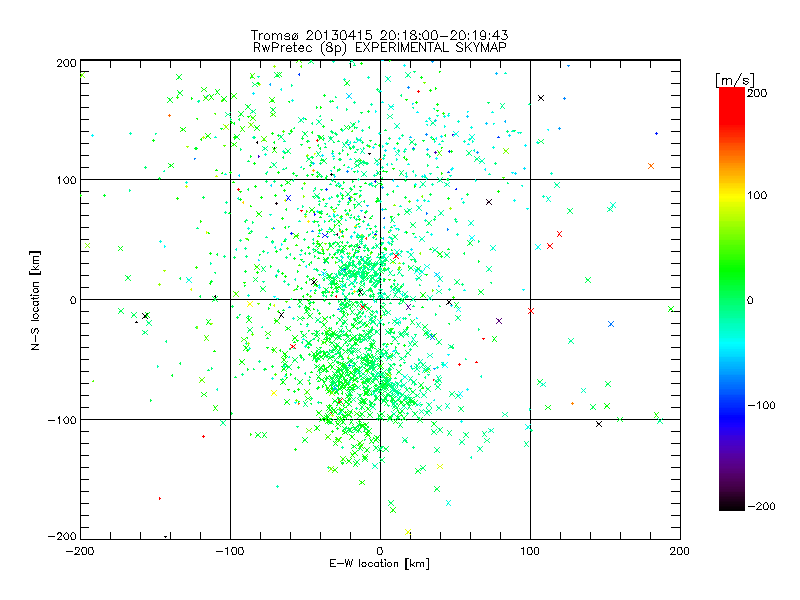Click the colorbar tick label "-200"
Screen dimensions: 800x600
[761, 506]
